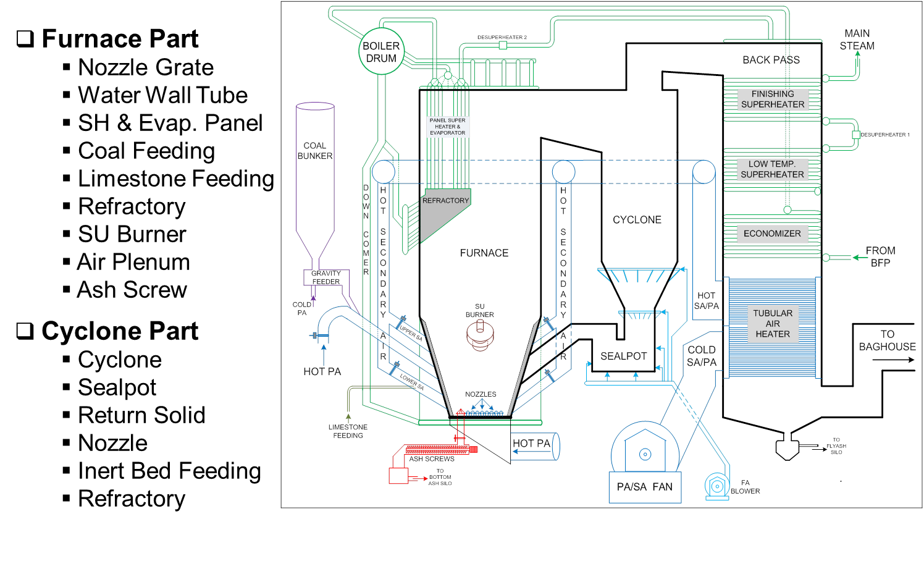Viewport: 924px width, 582px height.
Task: Select Refractory under Cyclone Part
Action: pyautogui.click(x=132, y=499)
